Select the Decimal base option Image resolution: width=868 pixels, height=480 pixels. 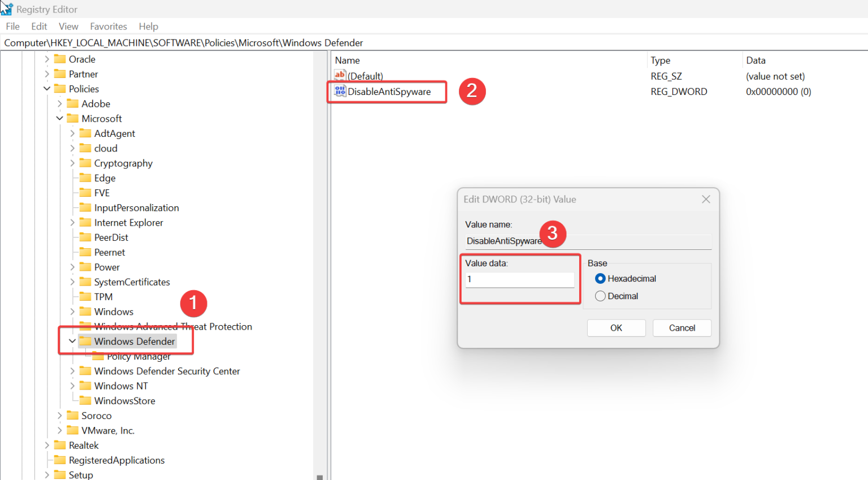point(600,296)
